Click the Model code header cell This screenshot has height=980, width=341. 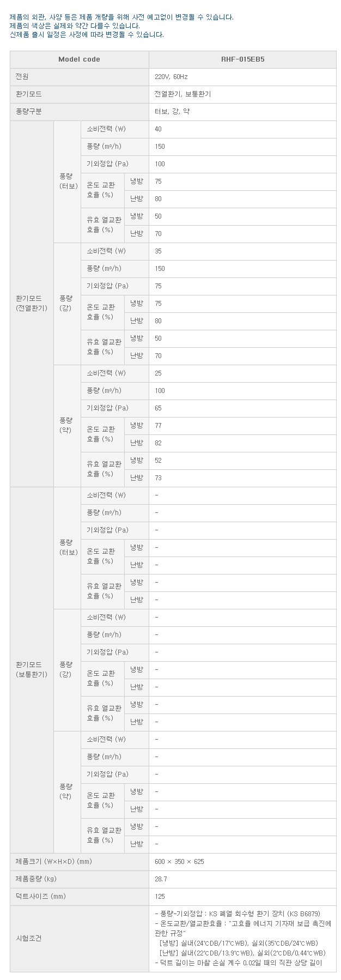pyautogui.click(x=80, y=59)
